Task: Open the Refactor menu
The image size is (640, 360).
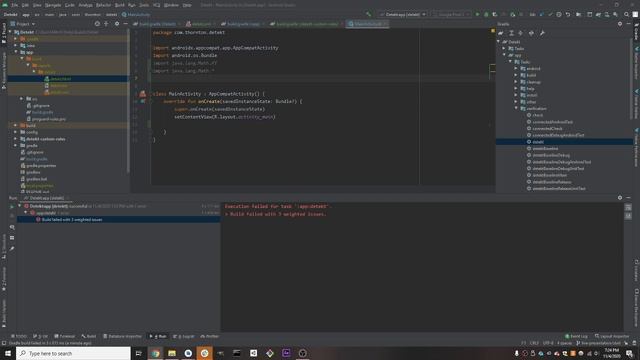Action: (x=103, y=5)
